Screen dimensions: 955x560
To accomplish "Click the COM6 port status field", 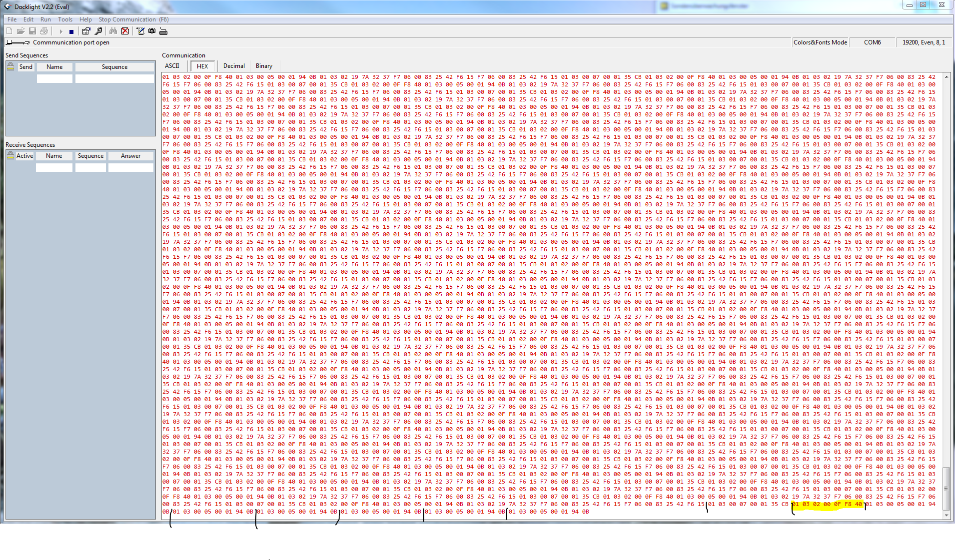I will [873, 42].
